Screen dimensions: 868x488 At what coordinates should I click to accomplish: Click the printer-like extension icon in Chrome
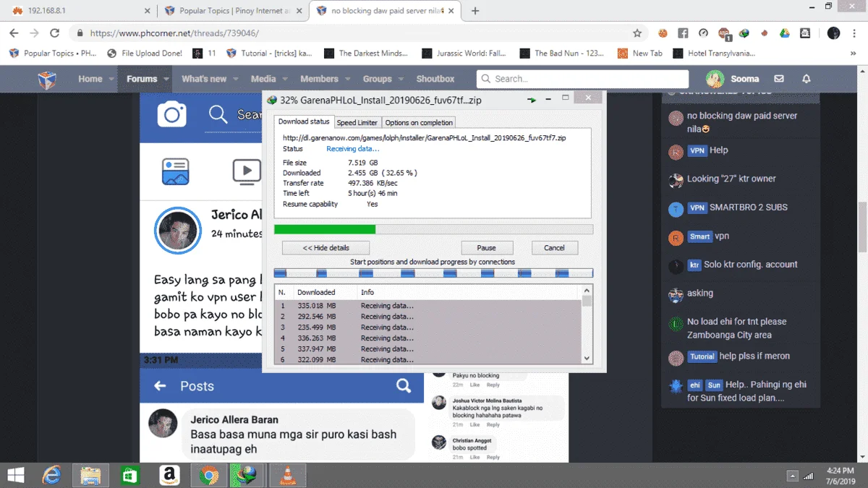tap(805, 33)
